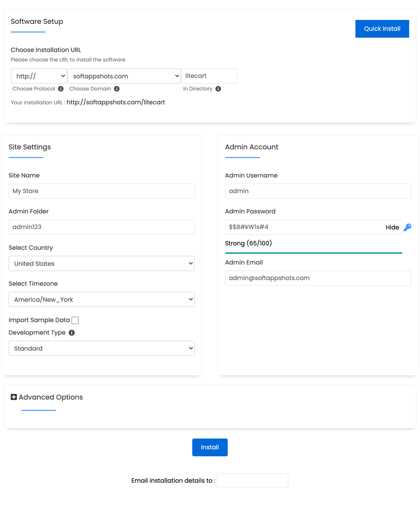Click the Development Type info icon
The width and height of the screenshot is (420, 513).
click(x=72, y=333)
